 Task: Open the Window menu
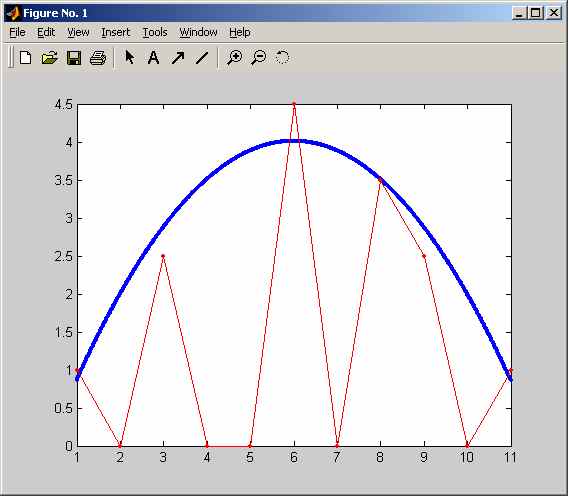(x=198, y=33)
